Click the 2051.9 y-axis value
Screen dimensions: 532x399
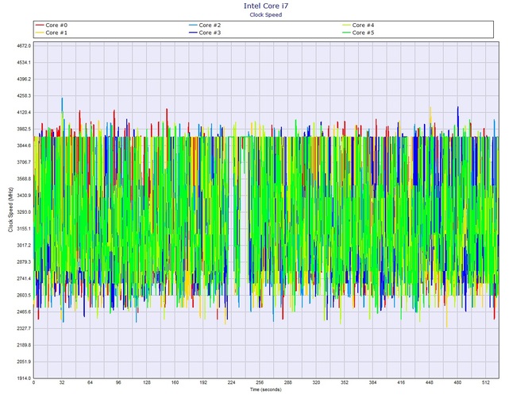pos(24,362)
